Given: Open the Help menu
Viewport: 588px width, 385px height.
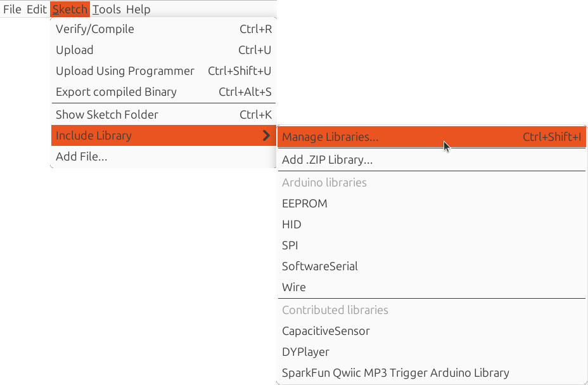Looking at the screenshot, I should pyautogui.click(x=138, y=10).
